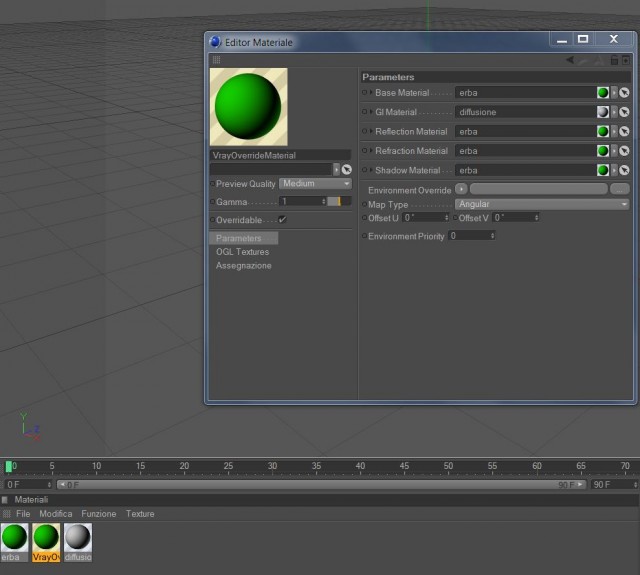Click the GI Material picker arrow icon
Viewport: 640px width, 575px height.
point(624,112)
